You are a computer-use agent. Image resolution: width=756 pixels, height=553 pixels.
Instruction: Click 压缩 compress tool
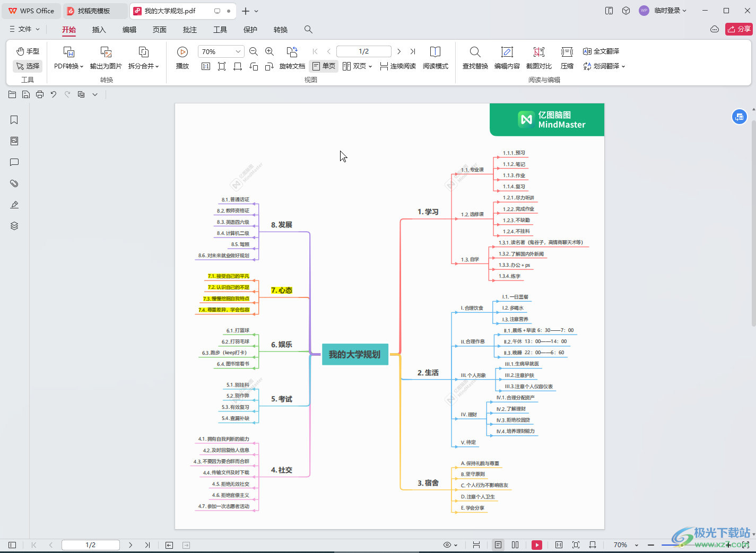coord(567,58)
